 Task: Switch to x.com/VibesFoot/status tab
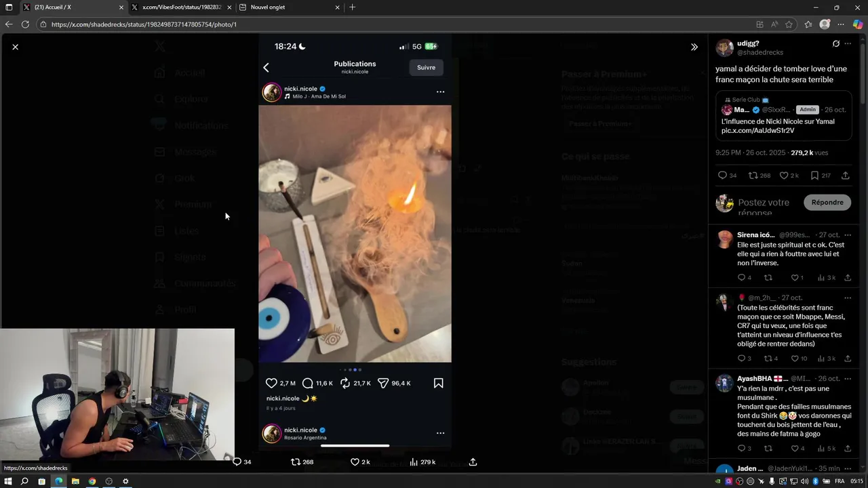(x=182, y=7)
